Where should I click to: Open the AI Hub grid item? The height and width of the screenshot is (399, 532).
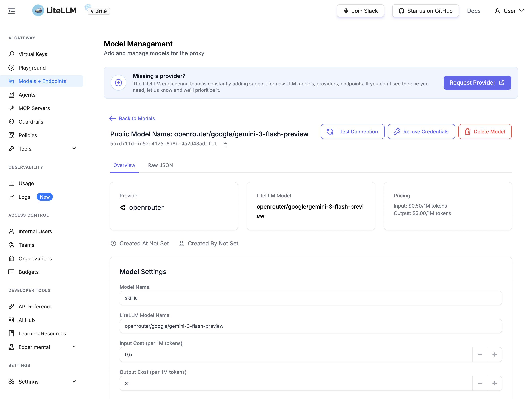26,320
